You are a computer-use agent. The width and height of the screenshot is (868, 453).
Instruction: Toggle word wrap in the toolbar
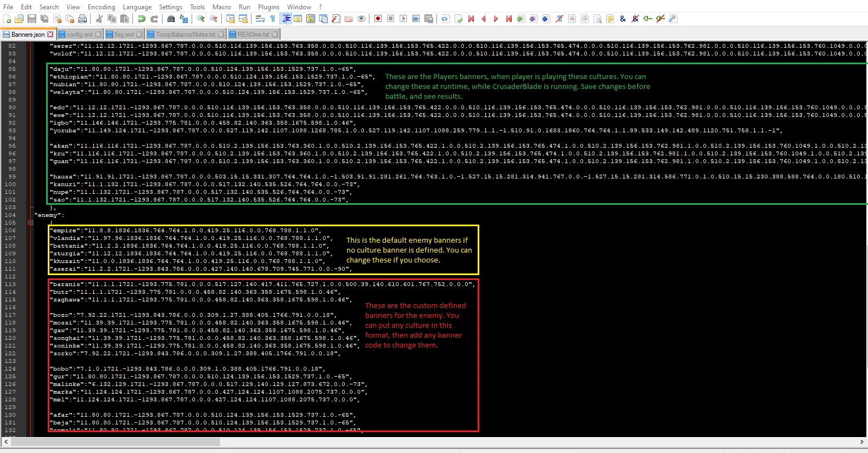pos(260,19)
